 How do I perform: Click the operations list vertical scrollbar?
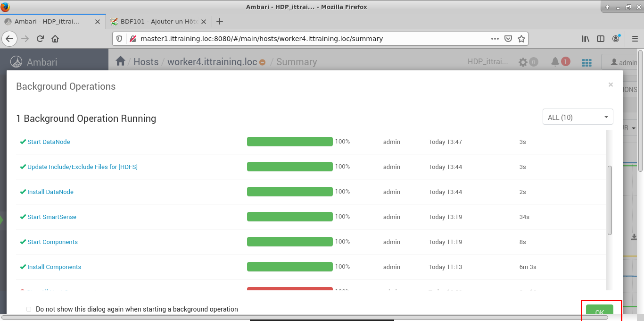click(610, 200)
